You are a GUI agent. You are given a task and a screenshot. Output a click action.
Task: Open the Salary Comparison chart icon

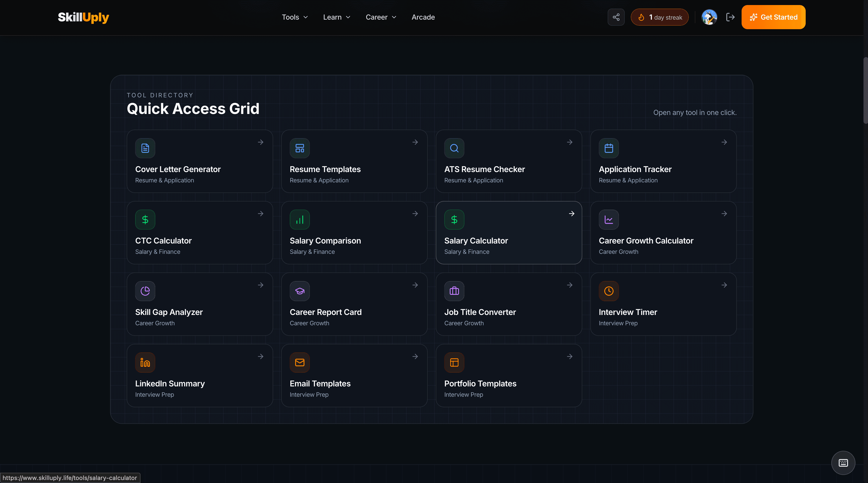300,219
